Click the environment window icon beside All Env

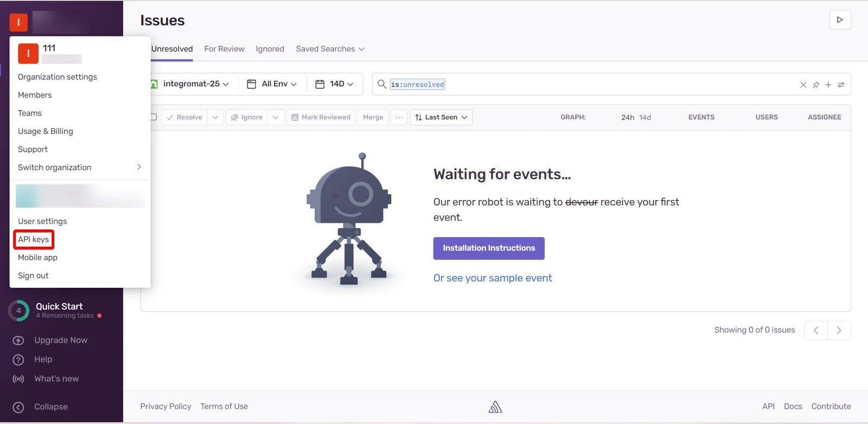(251, 84)
